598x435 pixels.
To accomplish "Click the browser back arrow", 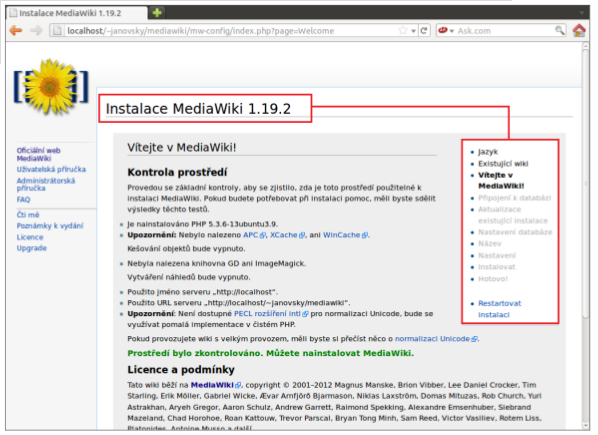I will [x=16, y=30].
